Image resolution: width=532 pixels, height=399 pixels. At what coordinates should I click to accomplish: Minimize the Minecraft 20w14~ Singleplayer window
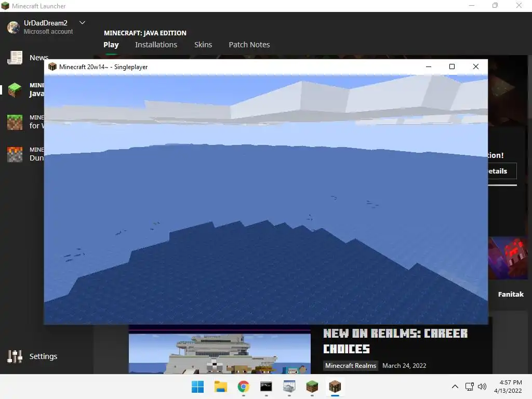429,66
